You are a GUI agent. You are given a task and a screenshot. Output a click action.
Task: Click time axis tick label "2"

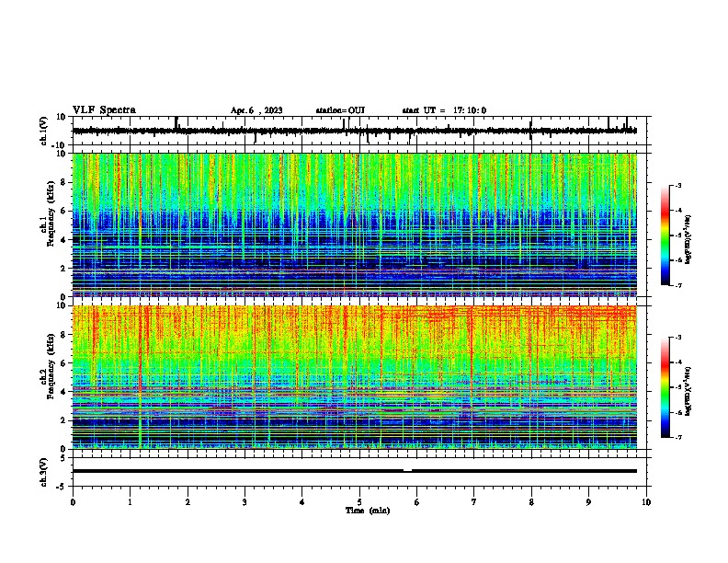(x=188, y=502)
